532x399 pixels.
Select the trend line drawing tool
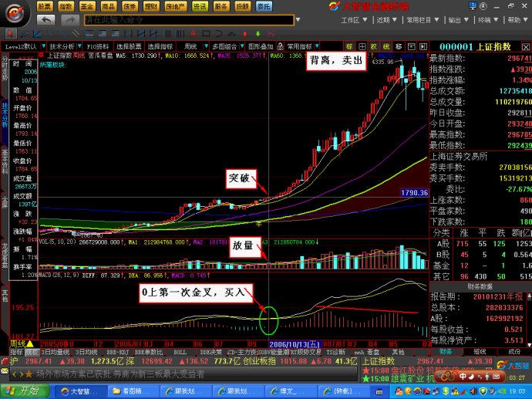tap(24, 34)
